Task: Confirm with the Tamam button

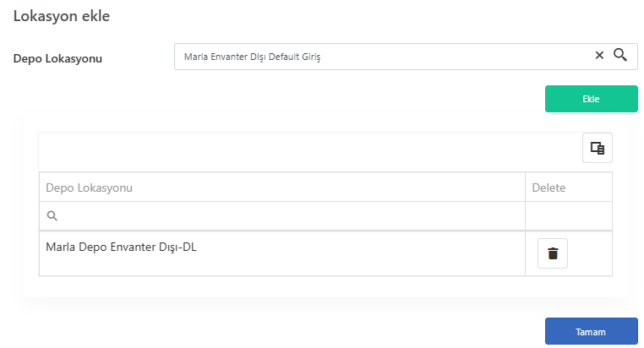Action: (591, 332)
